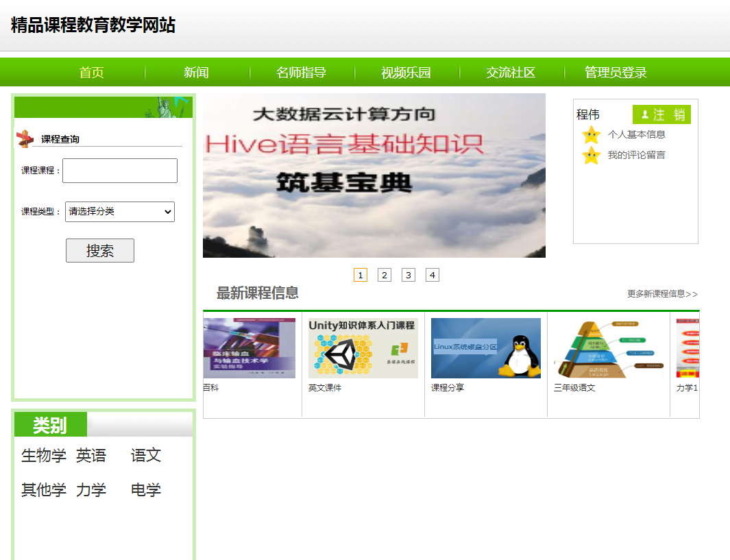Click the star icon beside 我的评论留言
730x560 pixels.
pyautogui.click(x=591, y=156)
